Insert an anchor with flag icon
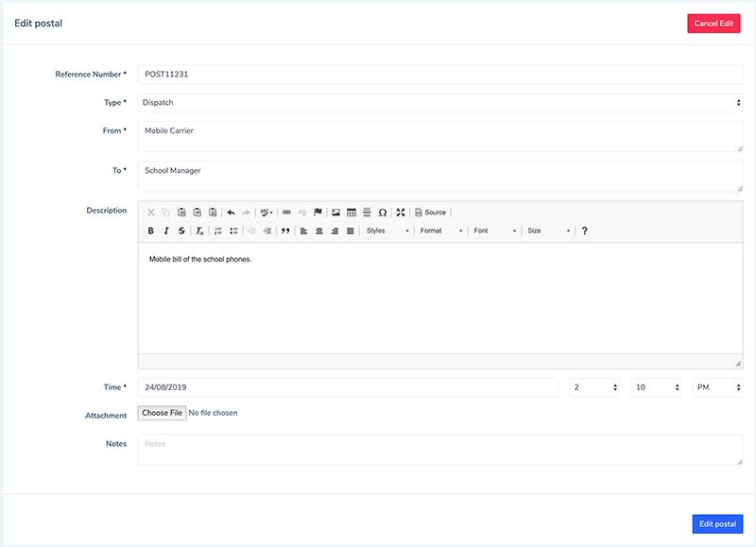The width and height of the screenshot is (756, 547). [318, 213]
